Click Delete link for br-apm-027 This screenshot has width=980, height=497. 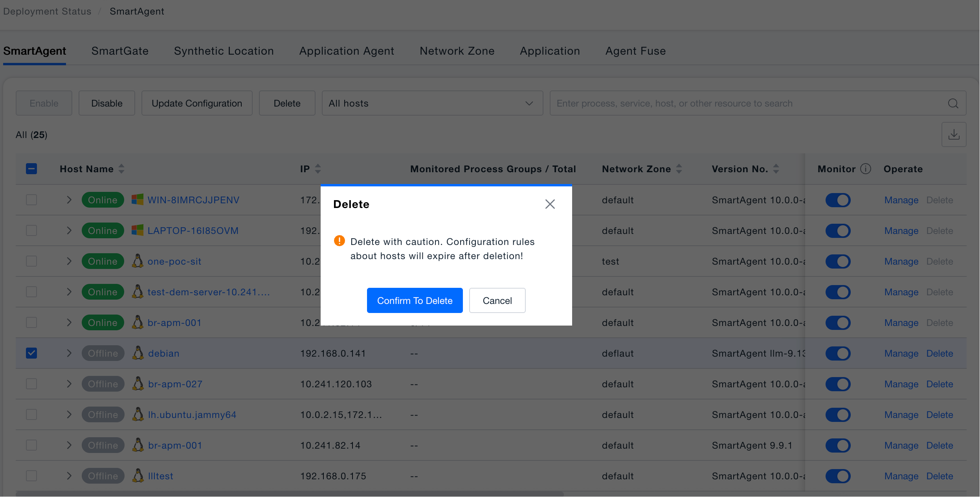940,384
